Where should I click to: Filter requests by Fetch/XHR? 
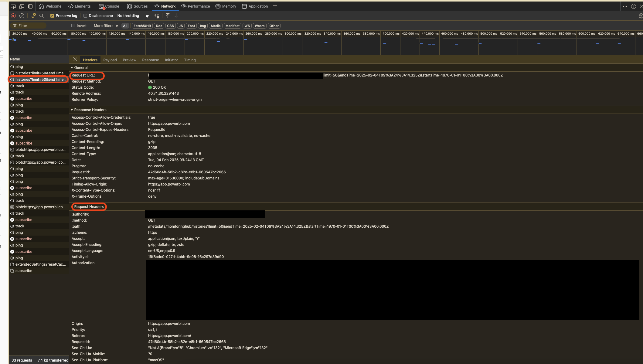click(142, 26)
